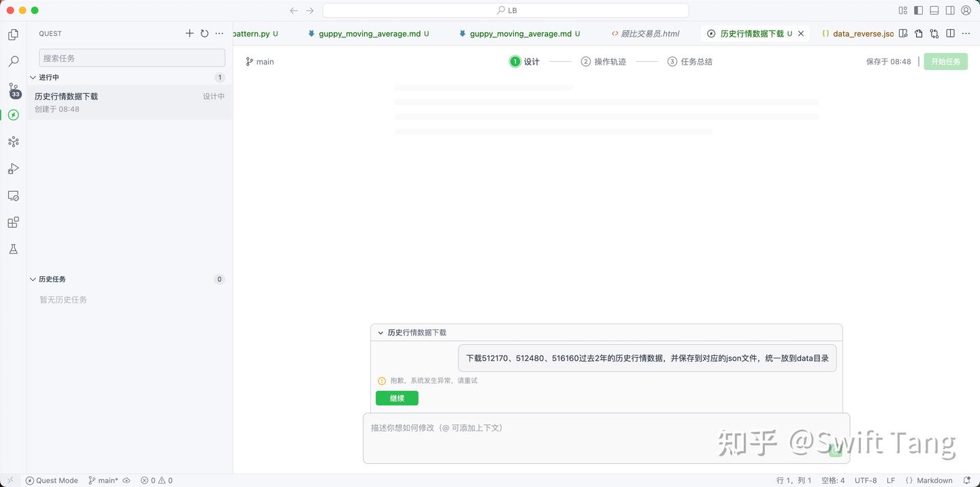This screenshot has width=980, height=487.
Task: Create a new task with the plus icon
Action: coord(189,33)
